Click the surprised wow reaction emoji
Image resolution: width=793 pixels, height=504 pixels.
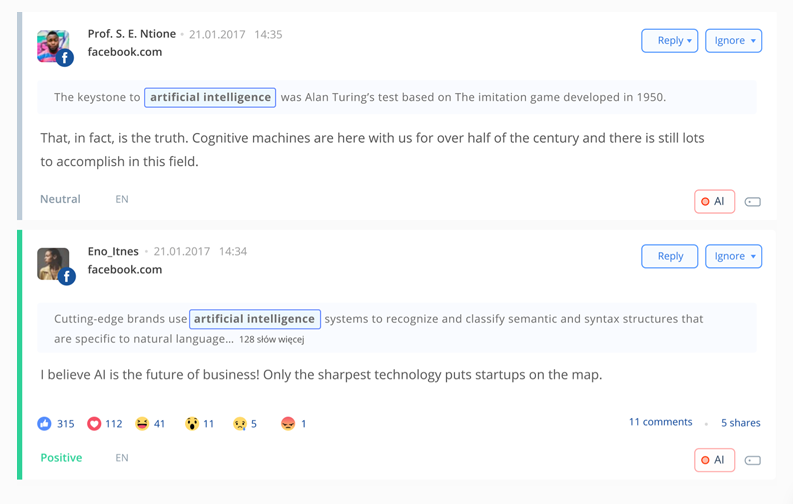tap(192, 423)
